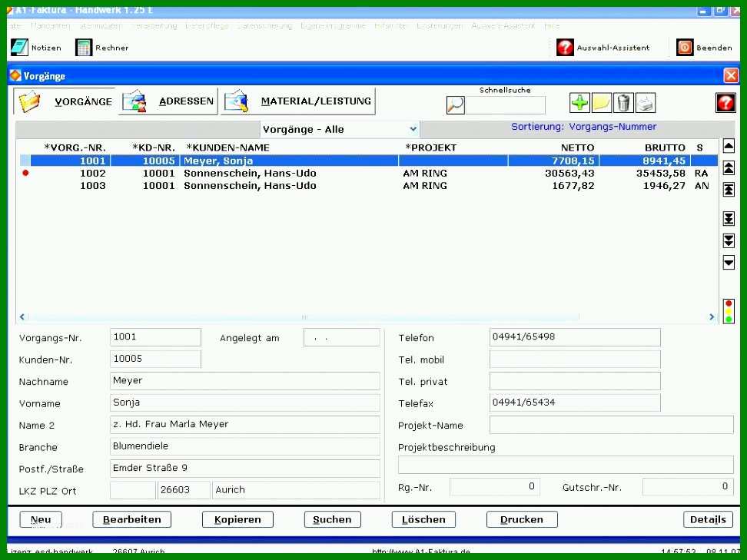Sort by the *VORG.-NR. column header

pyautogui.click(x=75, y=147)
